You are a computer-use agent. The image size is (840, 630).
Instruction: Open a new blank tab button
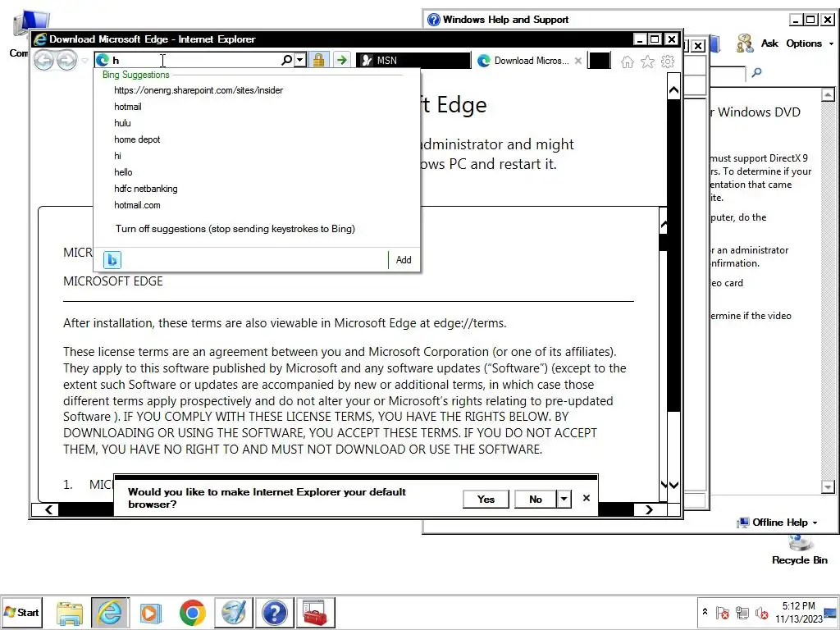[x=599, y=61]
